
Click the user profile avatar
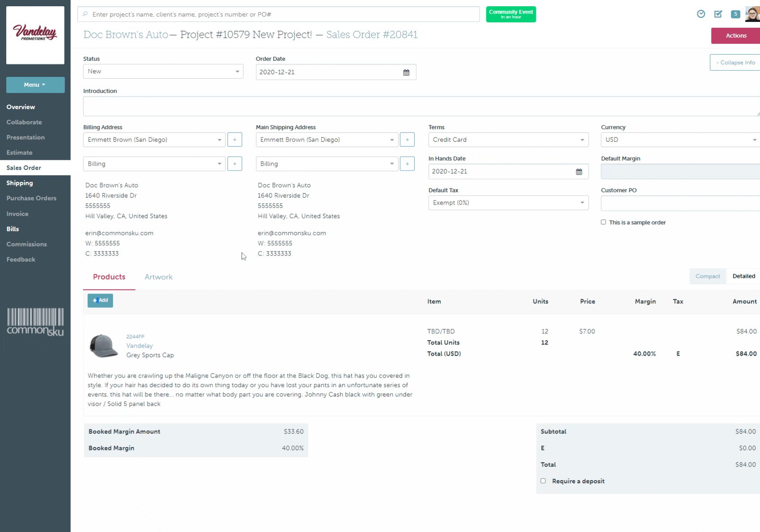pos(753,14)
